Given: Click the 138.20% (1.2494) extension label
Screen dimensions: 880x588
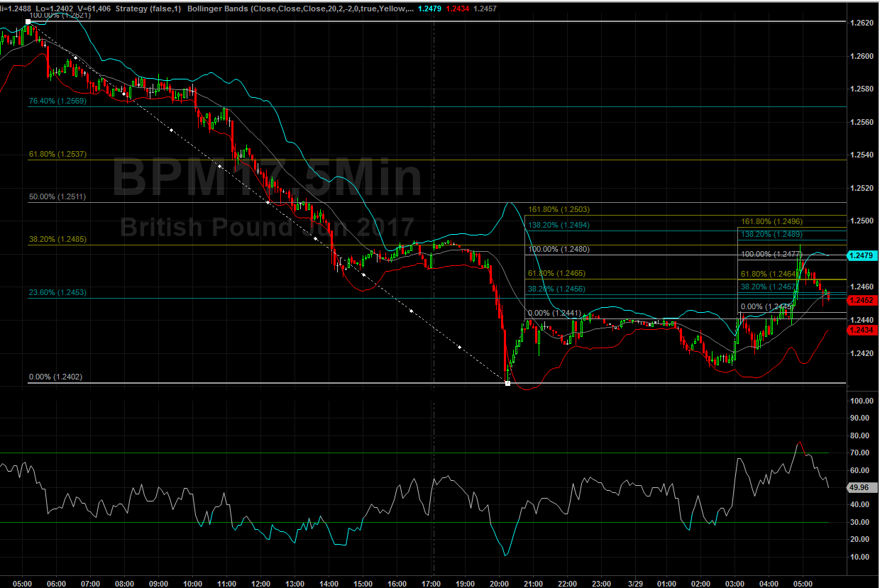Looking at the screenshot, I should pyautogui.click(x=559, y=225).
